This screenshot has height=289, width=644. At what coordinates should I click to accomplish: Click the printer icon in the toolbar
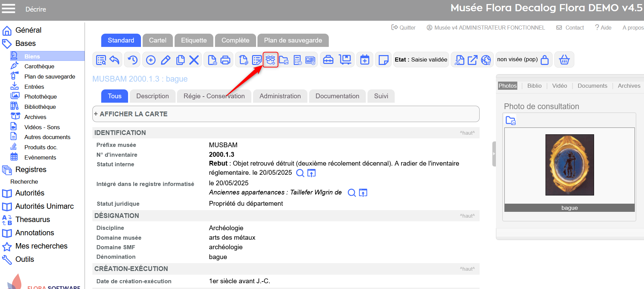point(225,60)
